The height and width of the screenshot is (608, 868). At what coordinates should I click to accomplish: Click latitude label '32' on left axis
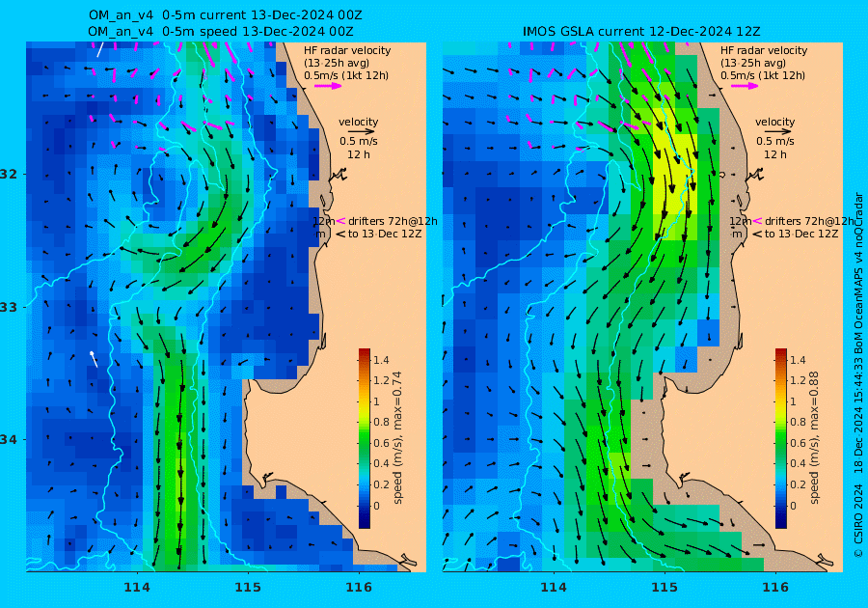[x=10, y=174]
